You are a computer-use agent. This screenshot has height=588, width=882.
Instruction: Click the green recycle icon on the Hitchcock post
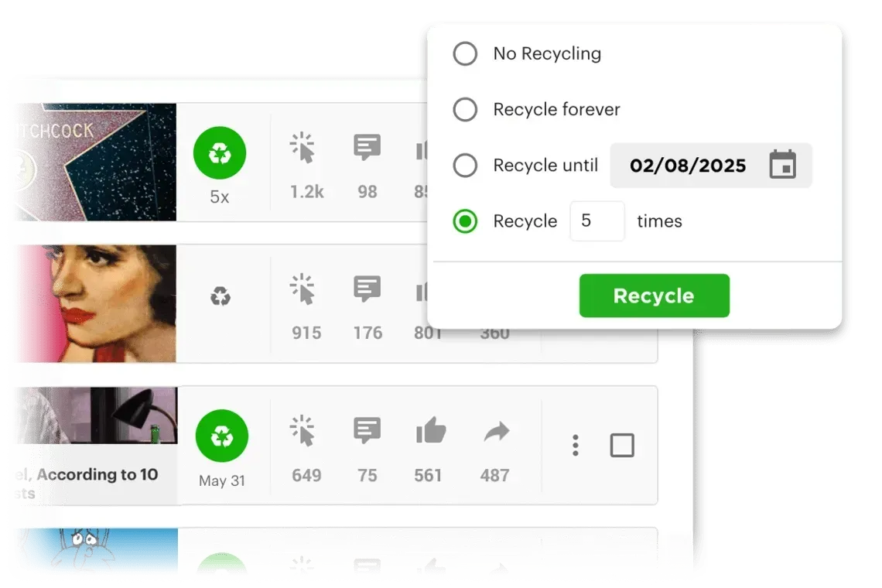click(221, 152)
